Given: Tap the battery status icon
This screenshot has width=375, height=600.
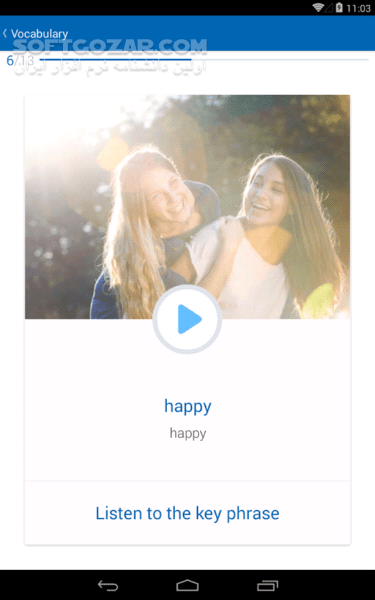Looking at the screenshot, I should pos(339,8).
